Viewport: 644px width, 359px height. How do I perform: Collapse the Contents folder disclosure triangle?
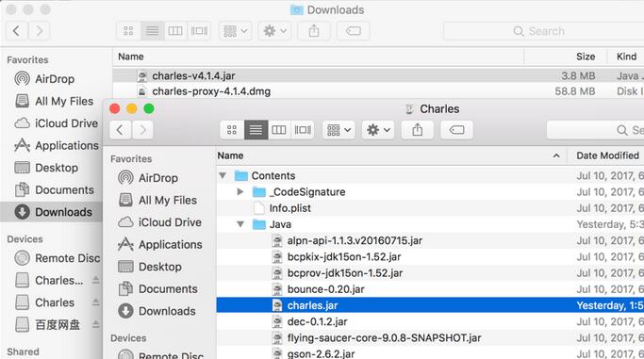pos(223,175)
